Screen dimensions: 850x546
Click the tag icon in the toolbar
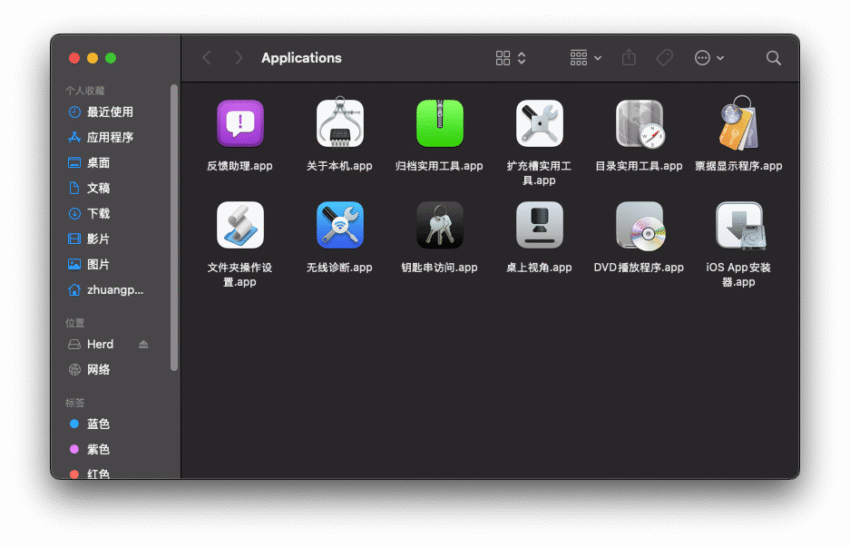pyautogui.click(x=665, y=57)
